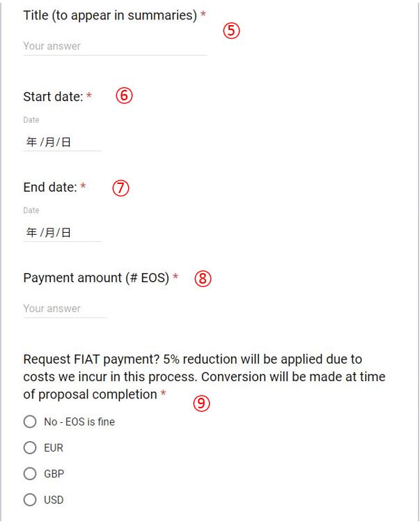Image resolution: width=420 pixels, height=524 pixels.
Task: Choose the EUR radio button
Action: (29, 448)
